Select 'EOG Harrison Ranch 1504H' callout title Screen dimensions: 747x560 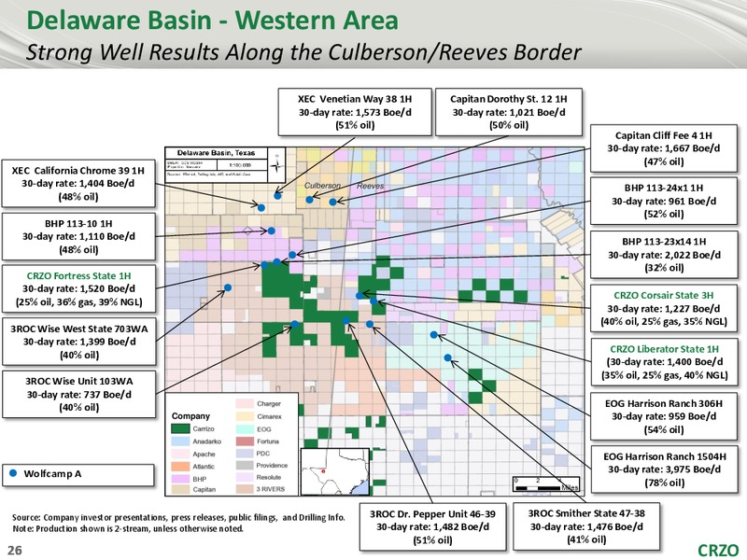pyautogui.click(x=665, y=456)
